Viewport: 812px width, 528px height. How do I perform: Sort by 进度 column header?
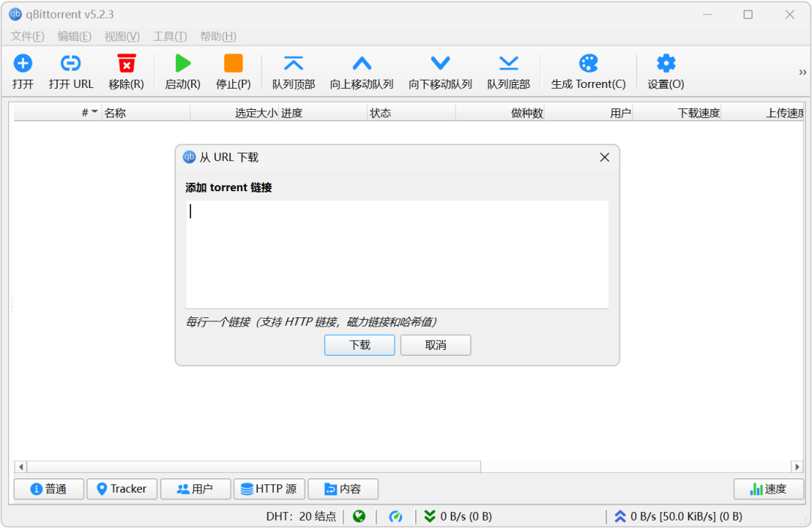(x=323, y=113)
